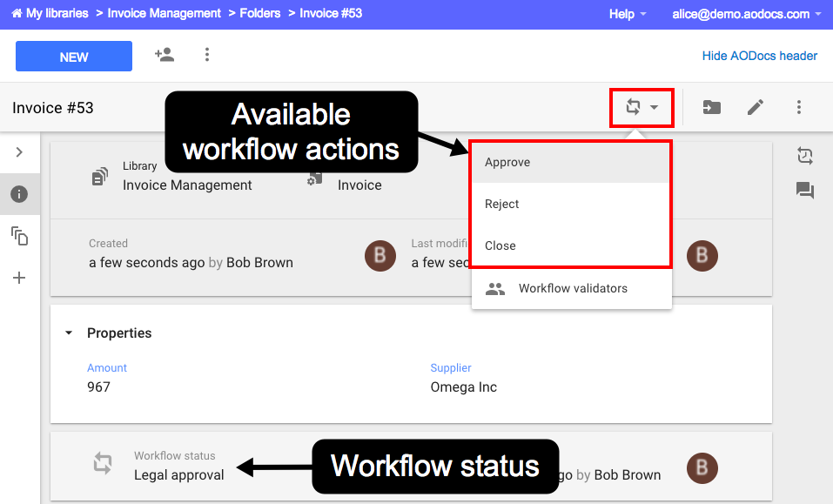Screen dimensions: 833x504
Task: Click the NEW button
Action: coord(74,57)
